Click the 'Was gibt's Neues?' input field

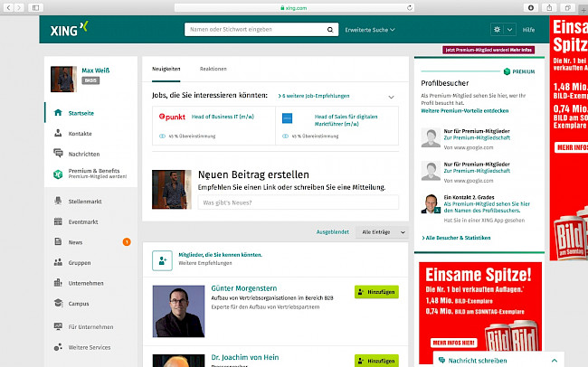point(297,202)
